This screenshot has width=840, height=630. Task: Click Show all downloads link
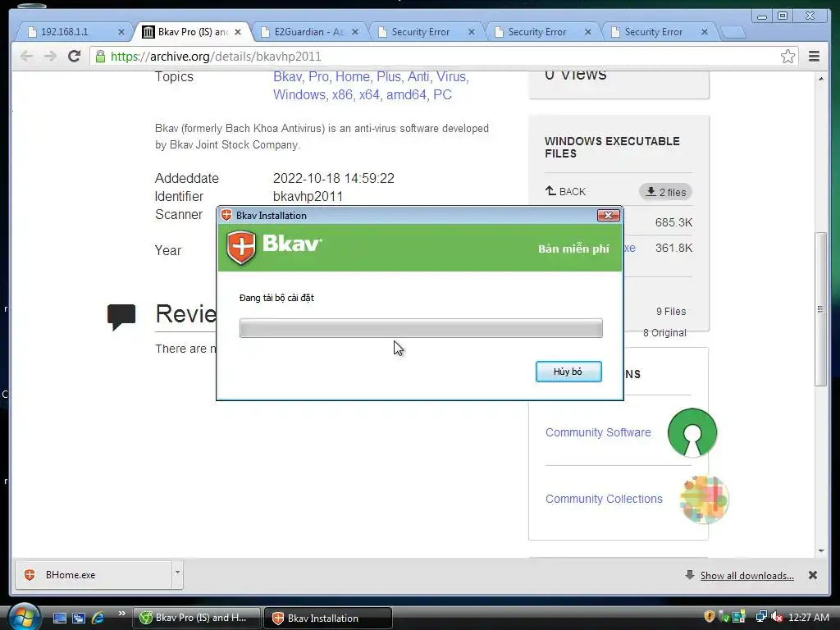(x=746, y=575)
